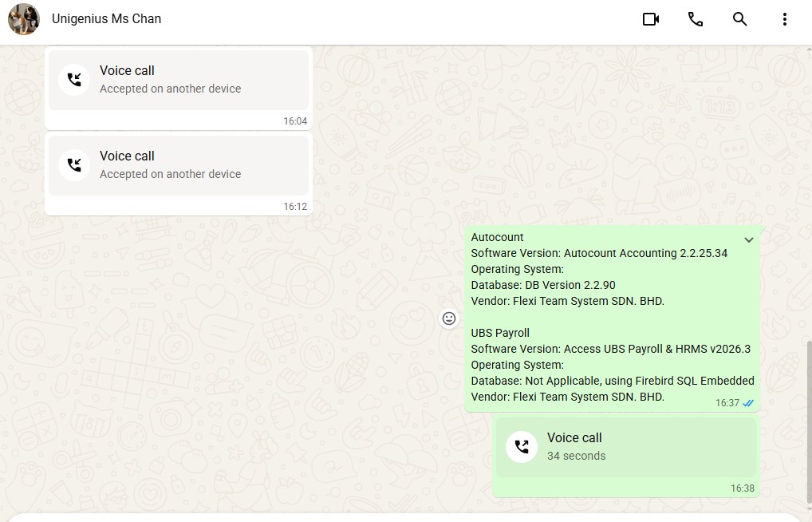Start a video call with Ms Chan

tap(650, 19)
